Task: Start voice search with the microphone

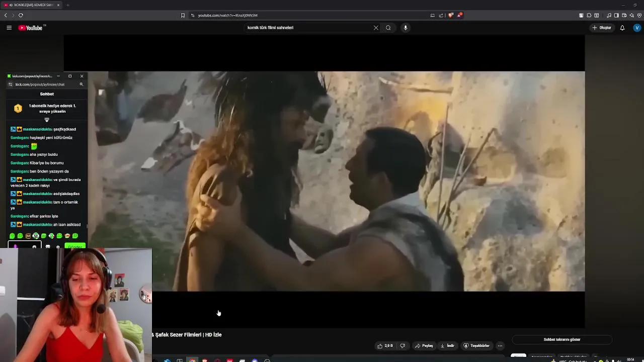Action: point(406,28)
